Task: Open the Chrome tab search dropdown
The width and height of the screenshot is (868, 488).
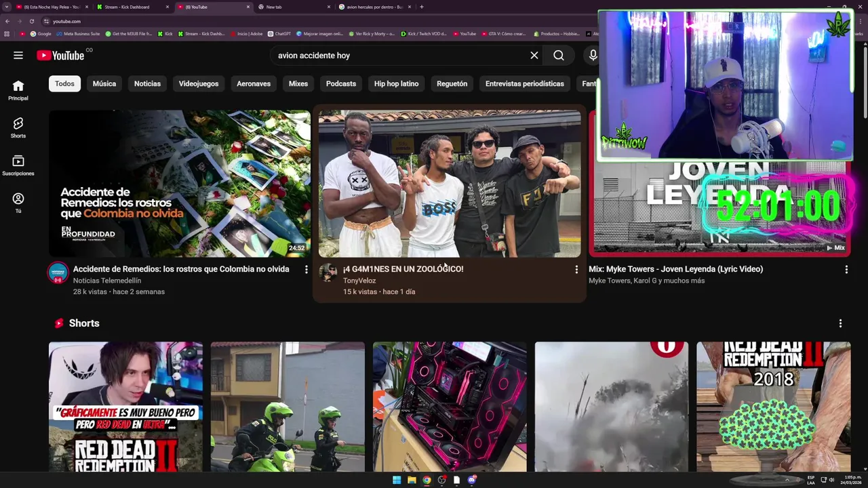Action: coord(6,7)
